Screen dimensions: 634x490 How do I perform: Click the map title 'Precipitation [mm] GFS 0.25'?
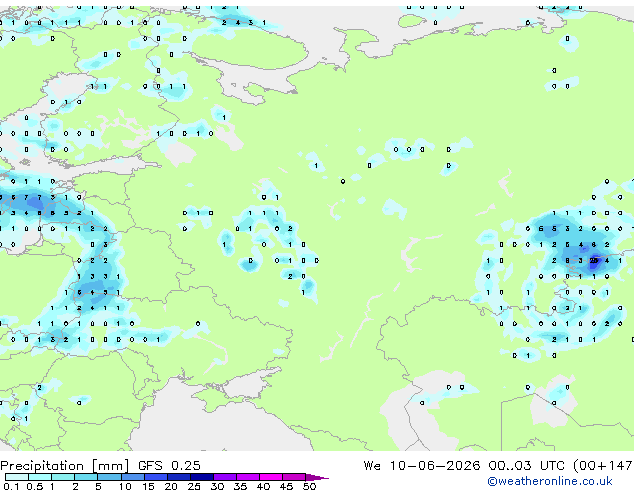pyautogui.click(x=100, y=466)
